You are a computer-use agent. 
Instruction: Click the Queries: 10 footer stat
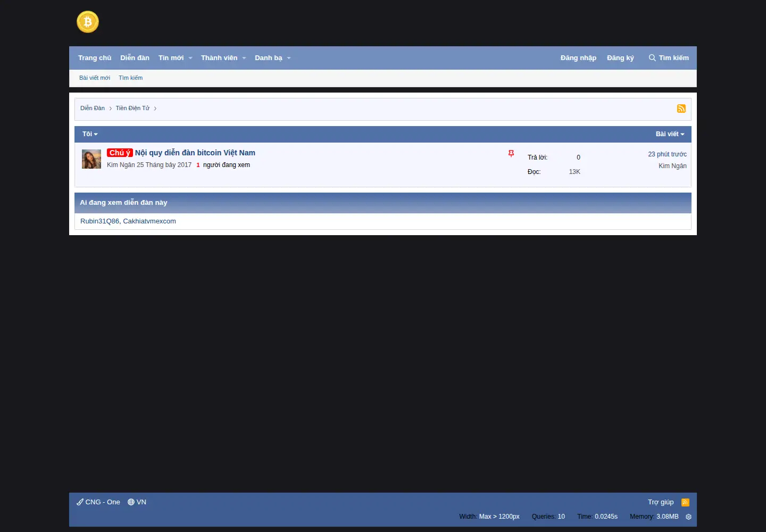[x=548, y=517]
